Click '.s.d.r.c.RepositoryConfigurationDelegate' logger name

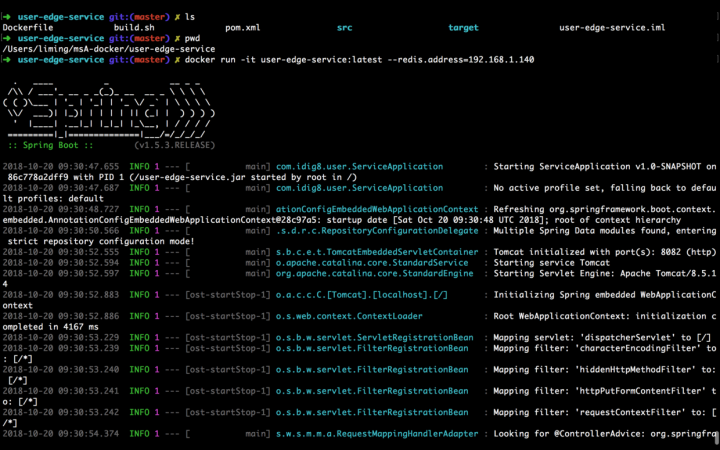coord(377,231)
